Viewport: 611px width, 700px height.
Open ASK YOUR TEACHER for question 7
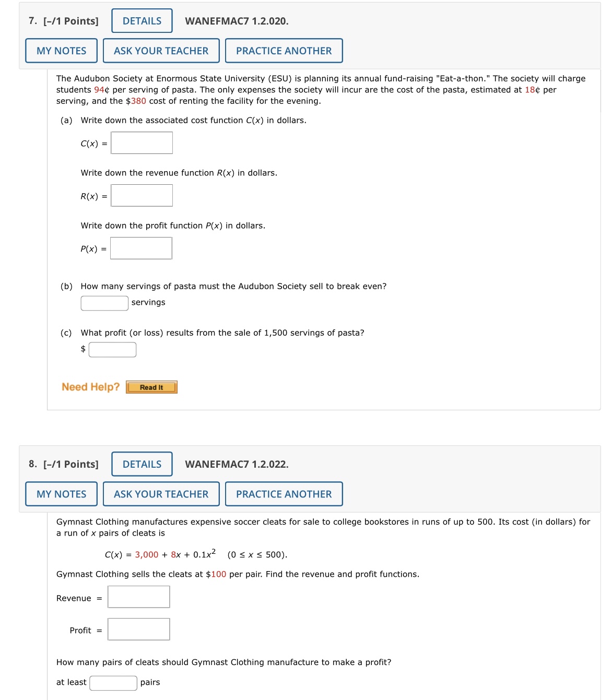[161, 51]
